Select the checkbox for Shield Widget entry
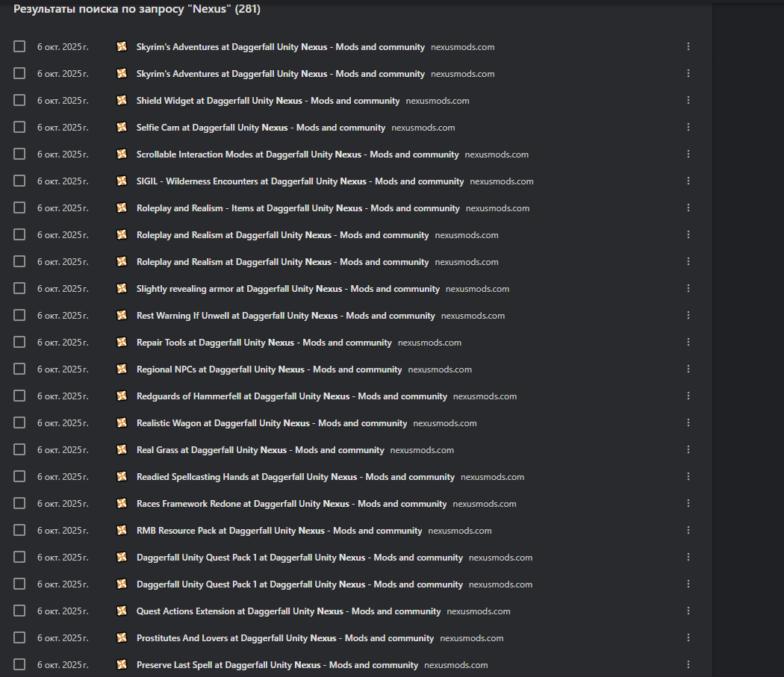 click(19, 101)
